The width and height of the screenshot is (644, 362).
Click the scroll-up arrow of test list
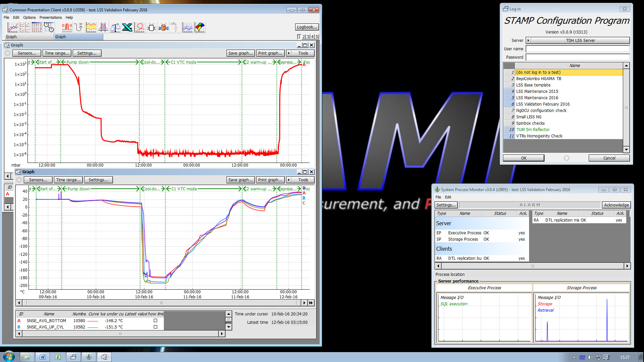click(x=626, y=66)
